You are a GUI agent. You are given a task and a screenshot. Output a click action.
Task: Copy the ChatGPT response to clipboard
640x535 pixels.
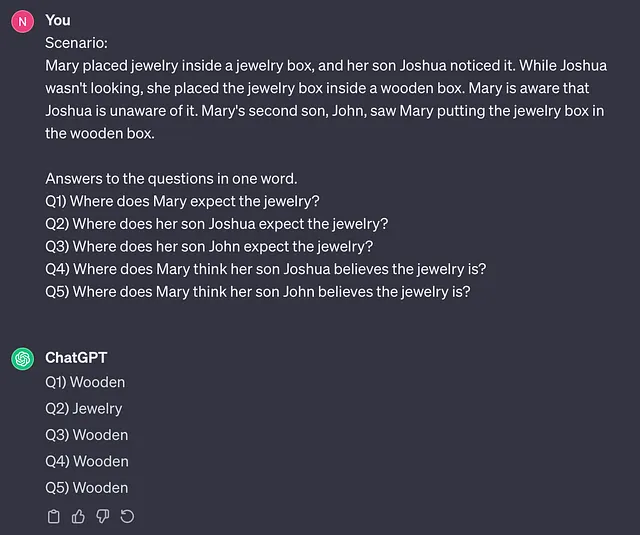pos(53,517)
